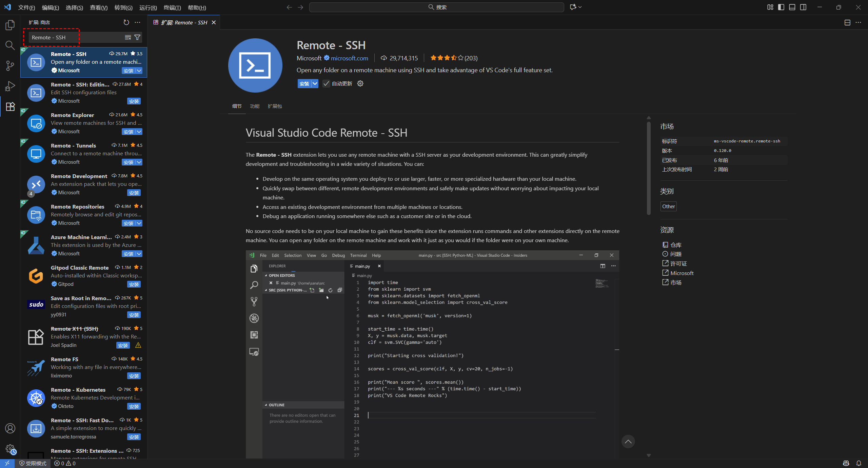Viewport: 868px width, 468px height.
Task: Expand install dropdown for Remote Explorer
Action: 139,132
